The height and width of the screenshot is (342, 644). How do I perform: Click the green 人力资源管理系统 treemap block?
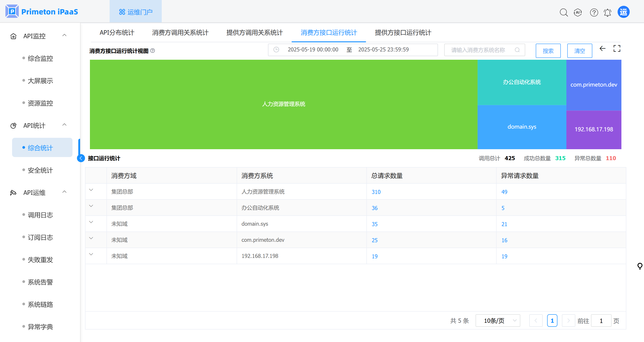point(283,104)
